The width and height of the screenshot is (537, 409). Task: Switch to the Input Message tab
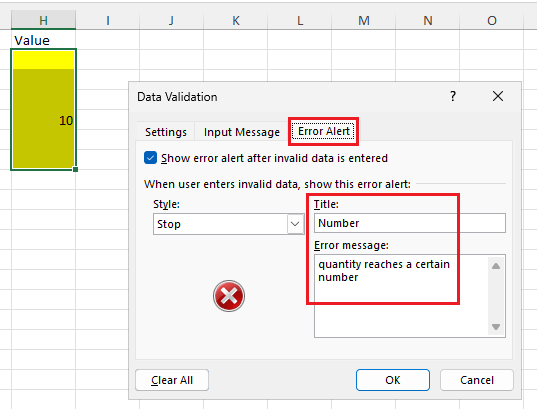tap(242, 132)
